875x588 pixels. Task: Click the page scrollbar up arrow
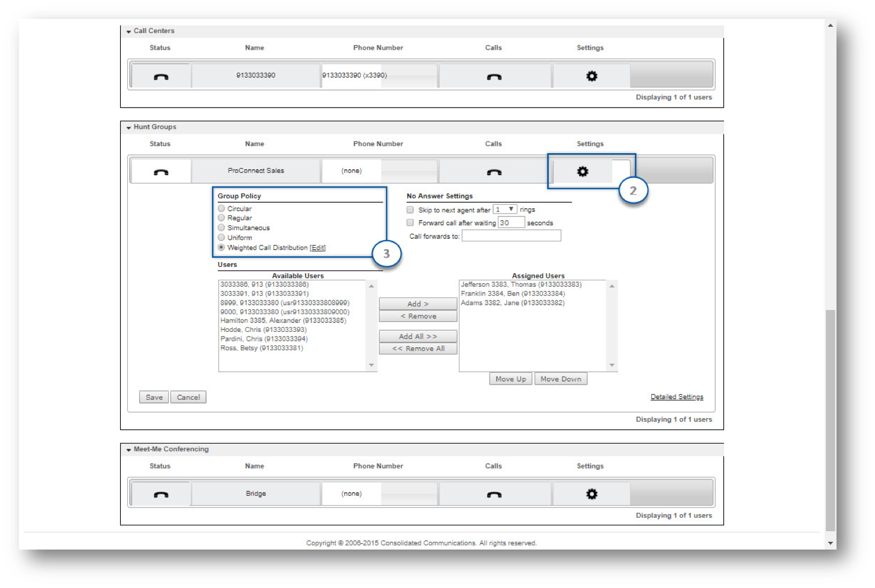831,25
